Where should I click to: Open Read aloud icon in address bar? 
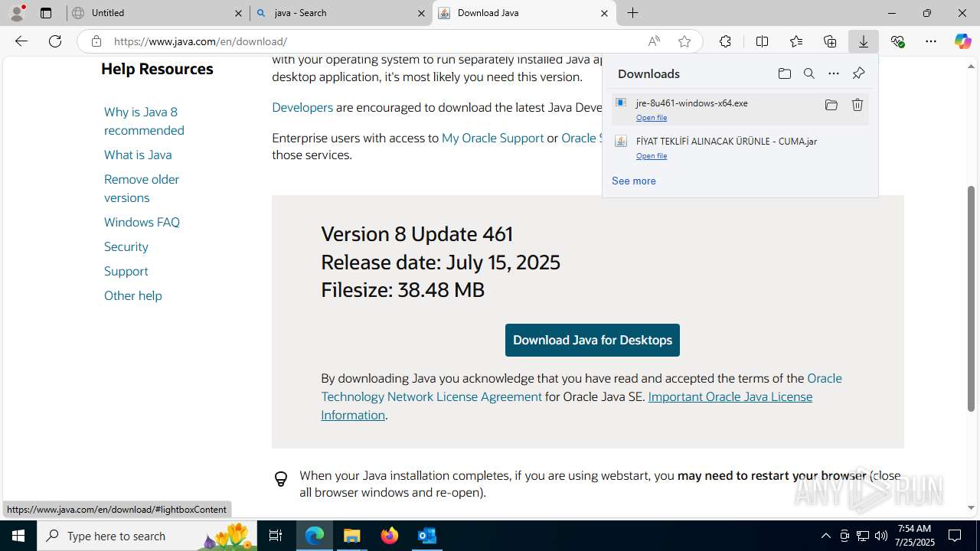(654, 41)
